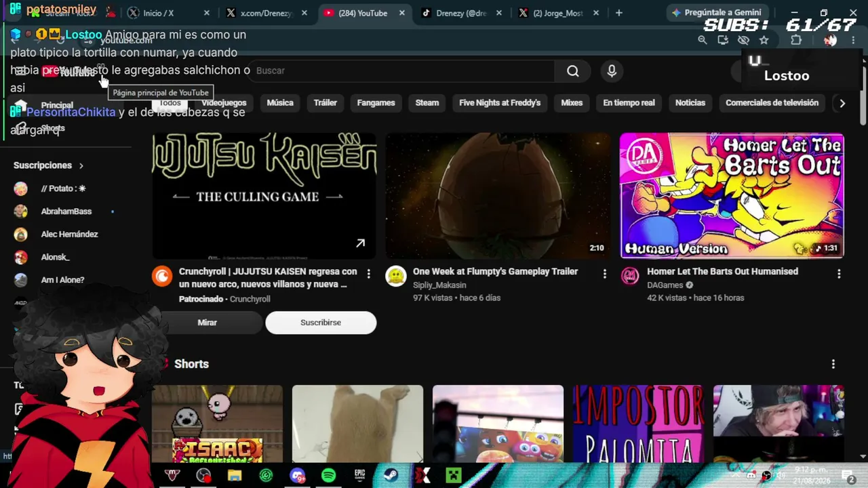Select the Comerciales de televisión chip
The width and height of the screenshot is (868, 488).
(x=772, y=103)
